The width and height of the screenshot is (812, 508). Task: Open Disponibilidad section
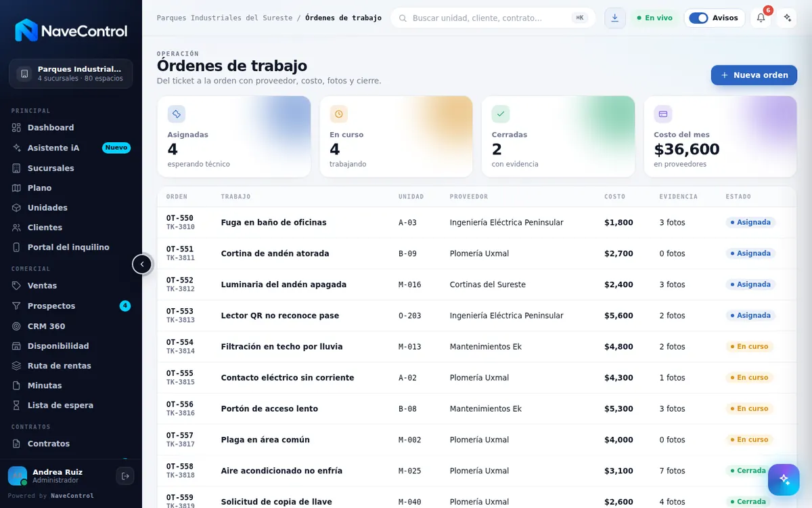(x=71, y=345)
